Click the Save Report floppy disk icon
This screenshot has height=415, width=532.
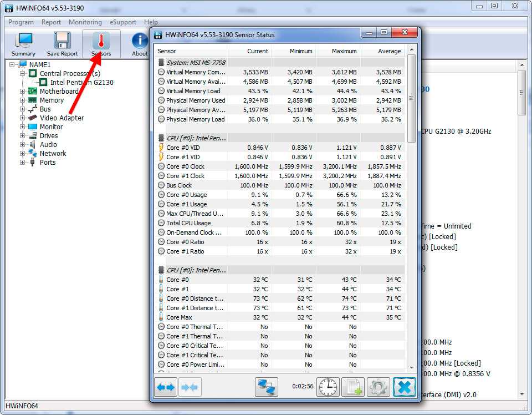coord(62,44)
